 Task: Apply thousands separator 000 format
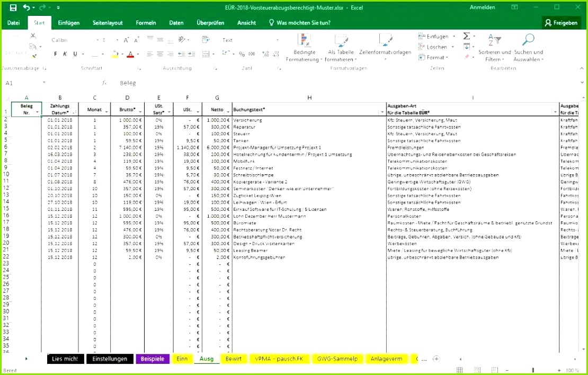click(x=252, y=54)
